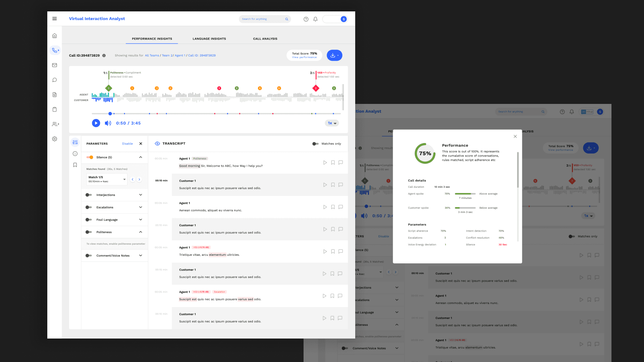Viewport: 644px width, 362px height.
Task: Toggle Matches only in Transcript header
Action: click(315, 144)
